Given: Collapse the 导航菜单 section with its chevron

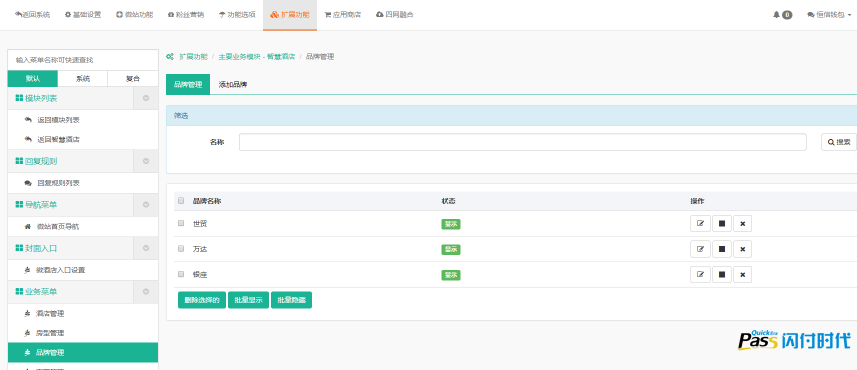Looking at the screenshot, I should click(x=146, y=204).
